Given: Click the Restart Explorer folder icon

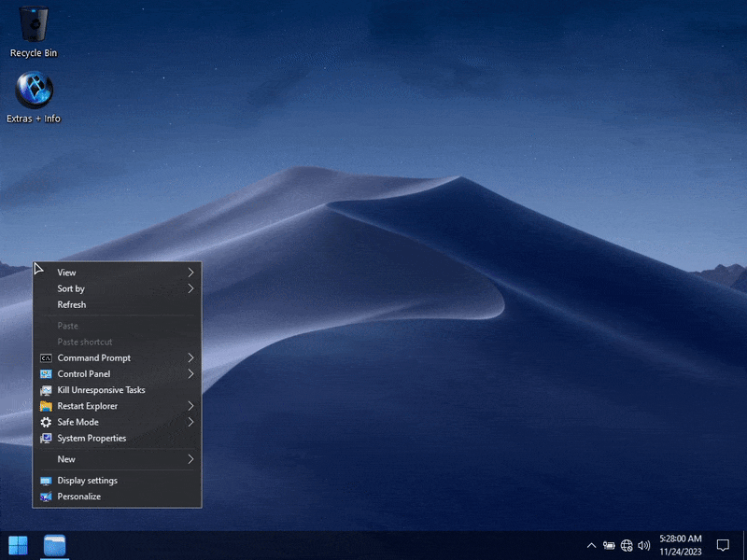Looking at the screenshot, I should (x=46, y=406).
